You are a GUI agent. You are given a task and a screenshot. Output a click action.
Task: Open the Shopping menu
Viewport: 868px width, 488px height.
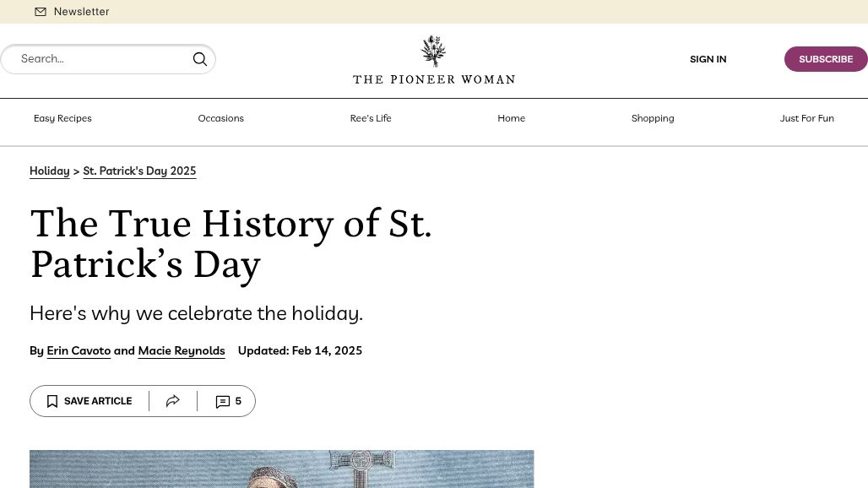(653, 118)
